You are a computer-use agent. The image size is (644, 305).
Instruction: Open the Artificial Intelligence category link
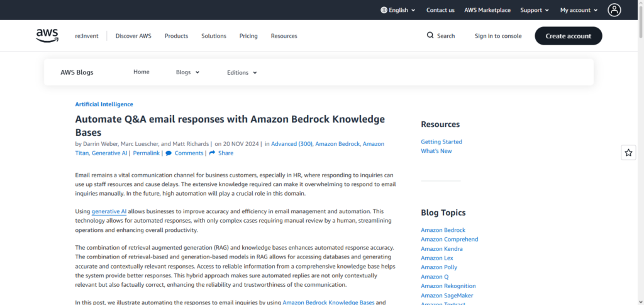tap(104, 104)
